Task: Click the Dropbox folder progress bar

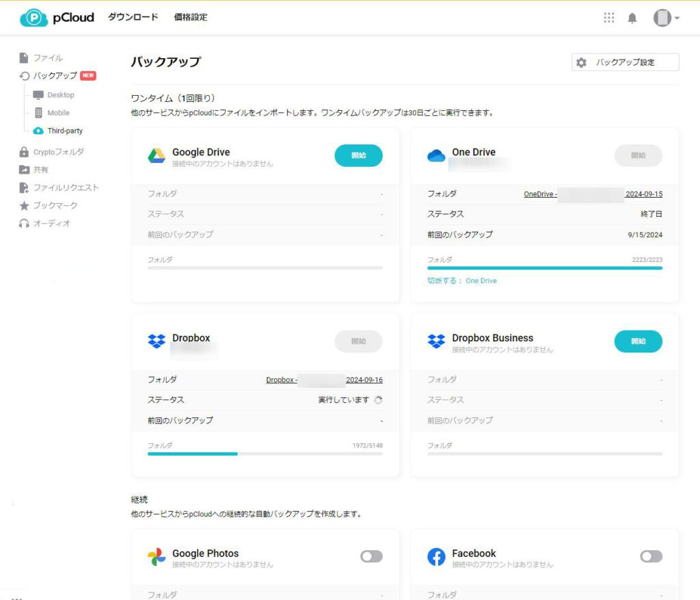Action: [x=265, y=454]
